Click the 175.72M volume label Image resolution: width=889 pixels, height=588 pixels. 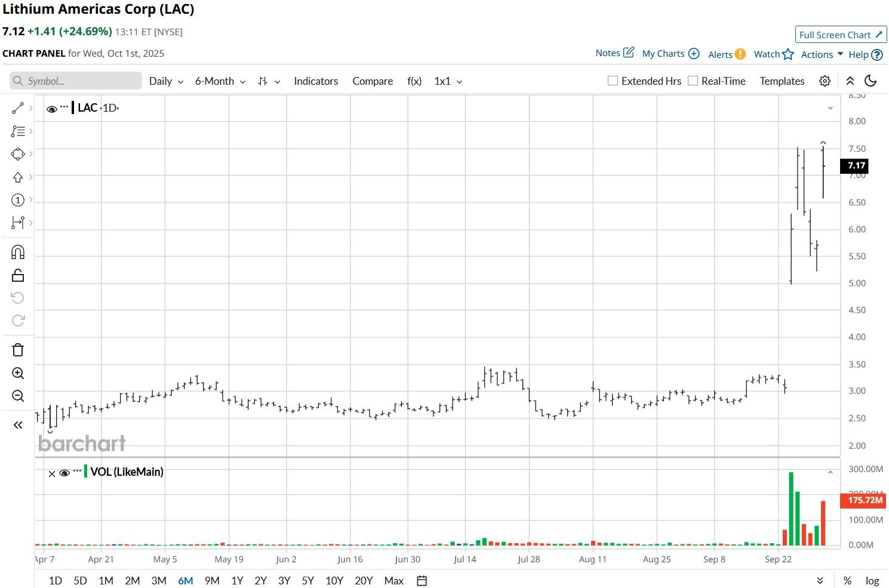click(x=863, y=500)
